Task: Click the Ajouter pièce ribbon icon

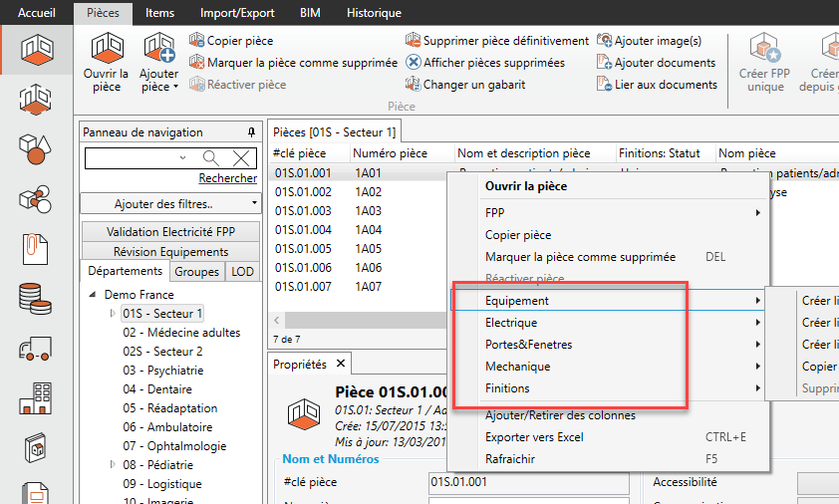Action: 158,50
